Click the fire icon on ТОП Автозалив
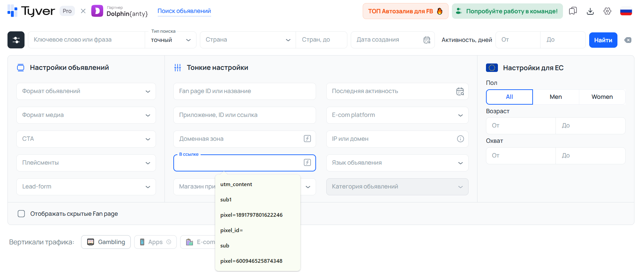Image resolution: width=644 pixels, height=272 pixels. 440,11
